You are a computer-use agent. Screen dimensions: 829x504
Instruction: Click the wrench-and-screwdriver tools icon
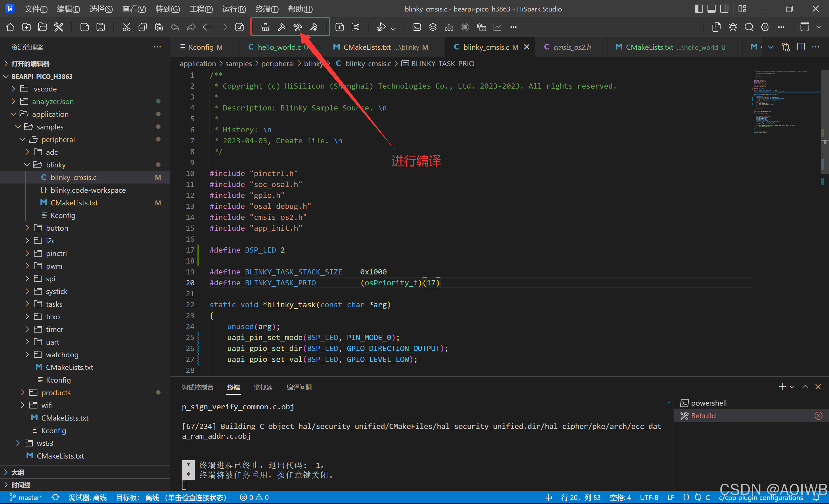[x=59, y=27]
